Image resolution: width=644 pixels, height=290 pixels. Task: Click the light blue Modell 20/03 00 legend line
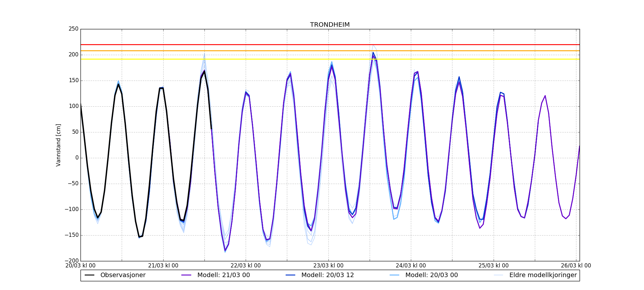(x=394, y=275)
